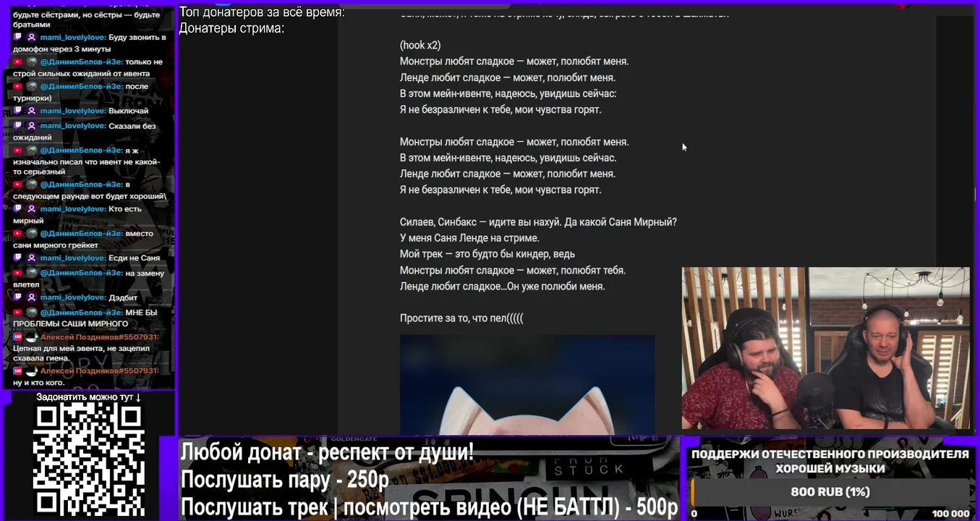Screen dimensions: 980x521
Task: Click Twitch icon beside "Сказали без ожиданий" message
Action: [x=17, y=125]
